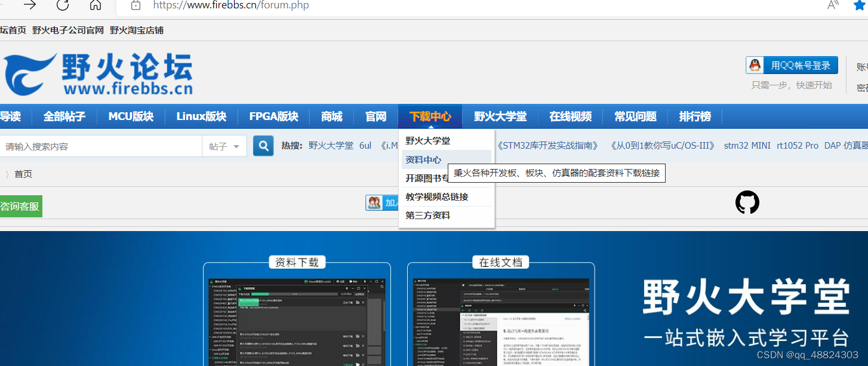Open MCU版块 navigation item

131,116
